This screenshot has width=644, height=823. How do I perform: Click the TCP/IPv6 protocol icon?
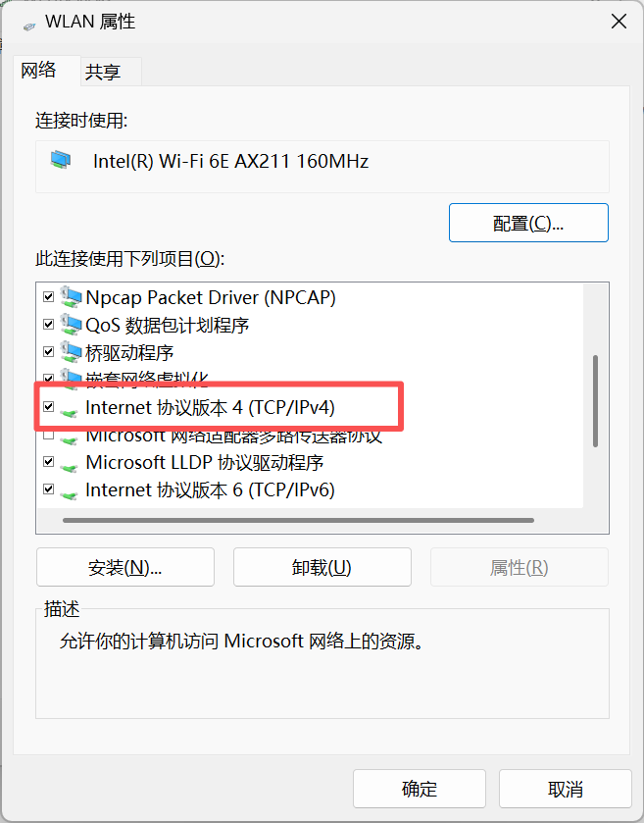pyautogui.click(x=69, y=493)
